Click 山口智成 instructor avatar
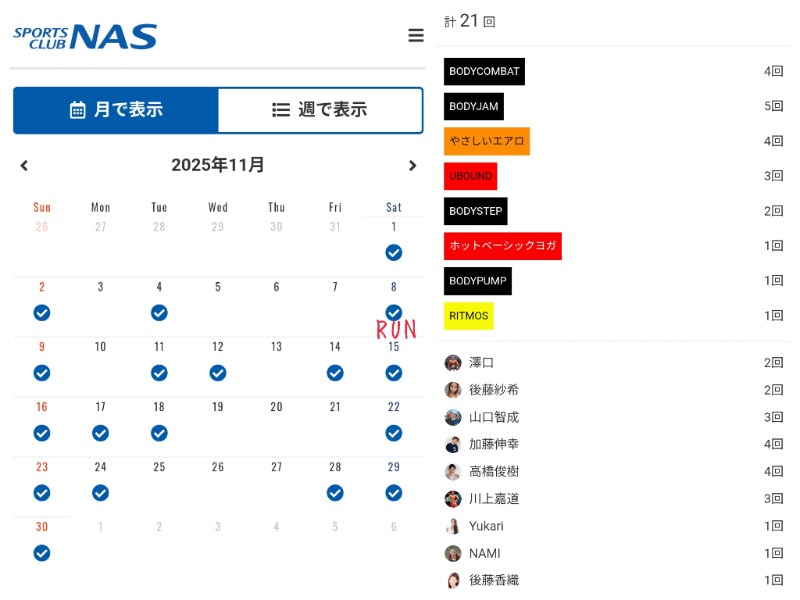Image resolution: width=800 pixels, height=600 pixels. pos(453,417)
